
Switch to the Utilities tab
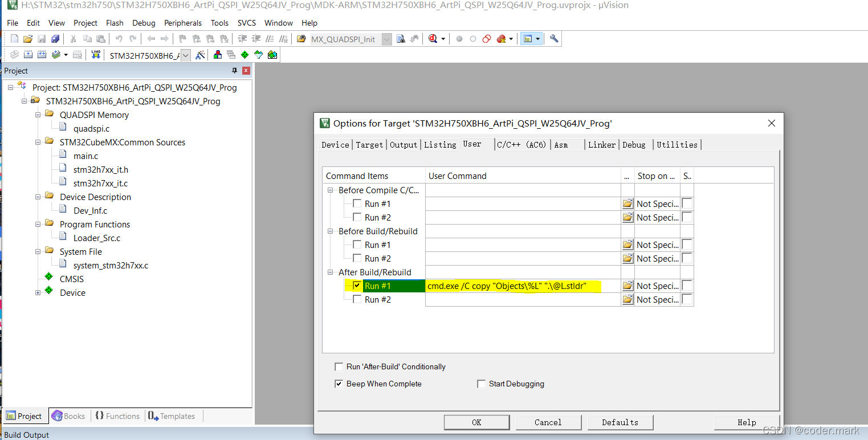(677, 145)
